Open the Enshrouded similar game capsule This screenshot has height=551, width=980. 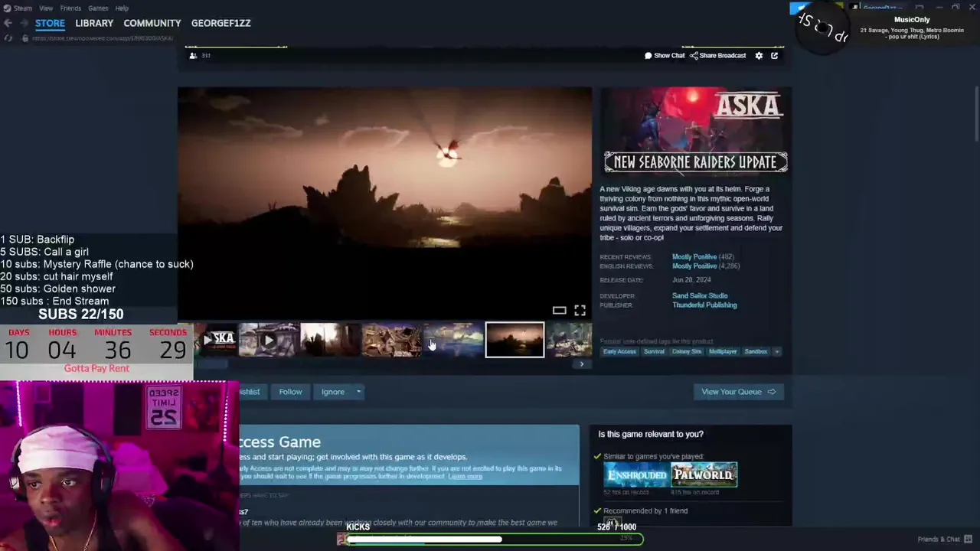[635, 474]
